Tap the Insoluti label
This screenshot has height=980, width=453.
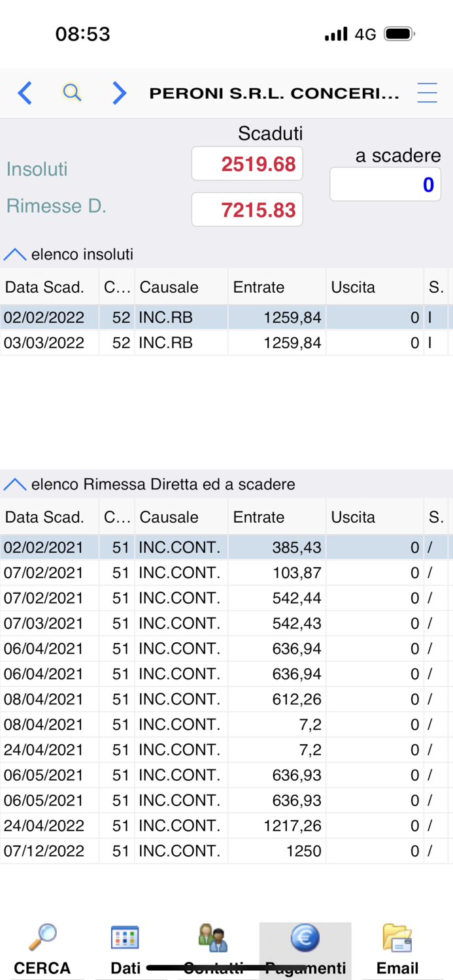pyautogui.click(x=37, y=169)
